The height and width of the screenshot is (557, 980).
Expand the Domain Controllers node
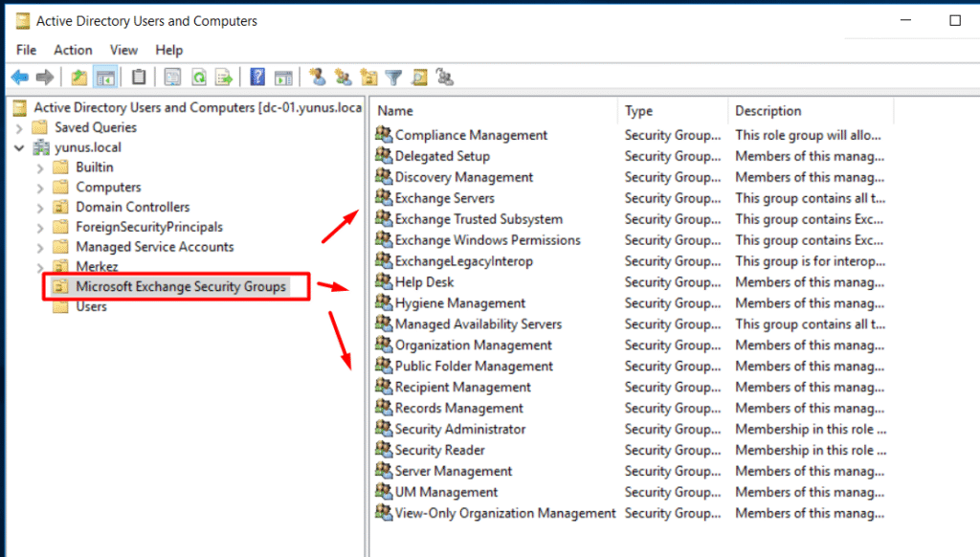click(x=39, y=207)
